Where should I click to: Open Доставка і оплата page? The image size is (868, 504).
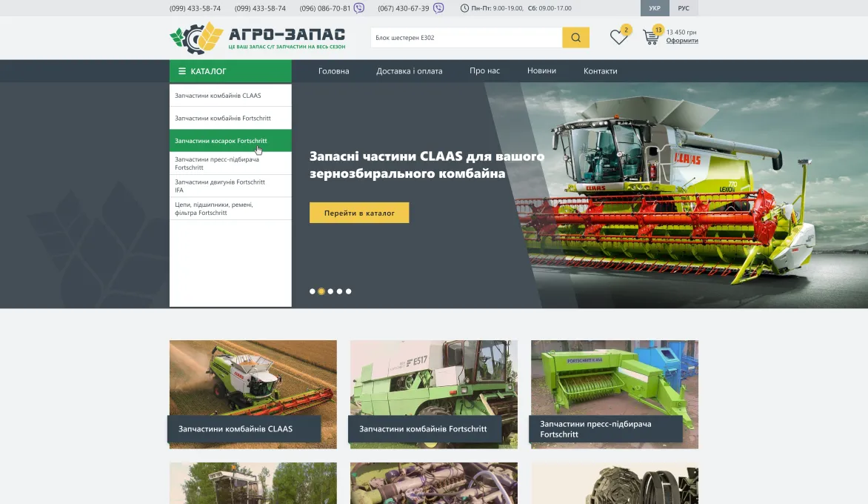tap(409, 71)
